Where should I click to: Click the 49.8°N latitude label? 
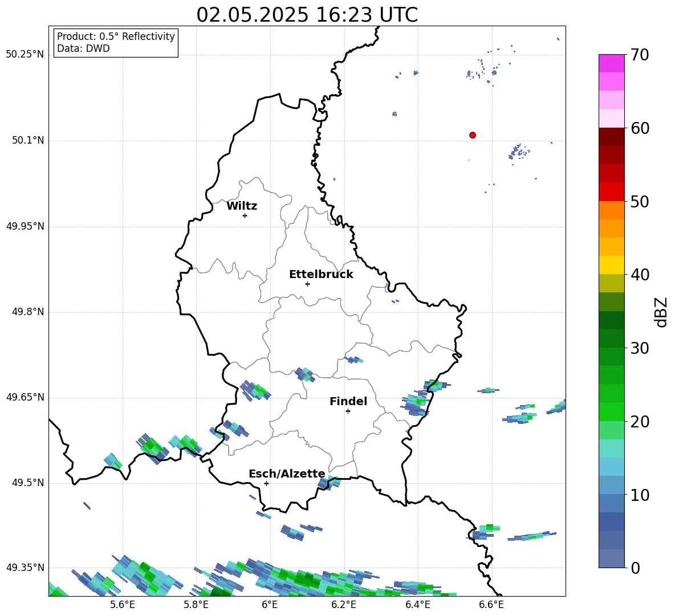pos(28,312)
